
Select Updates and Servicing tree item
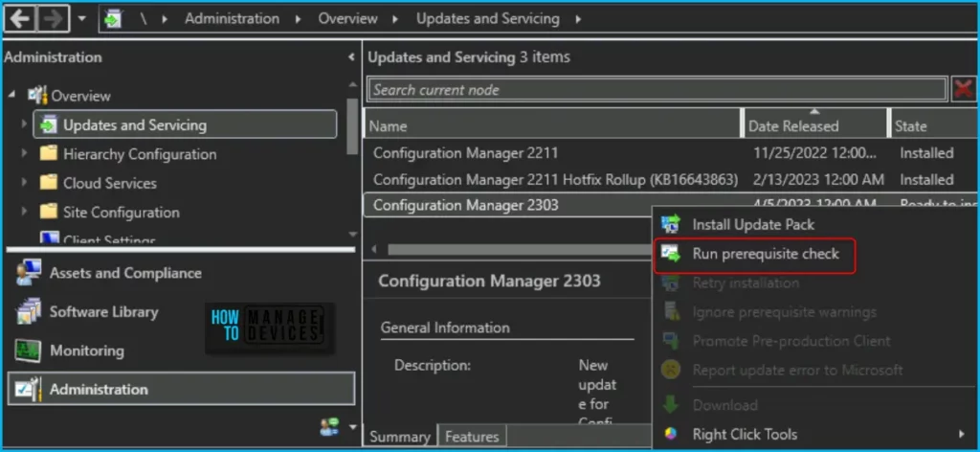pyautogui.click(x=134, y=125)
